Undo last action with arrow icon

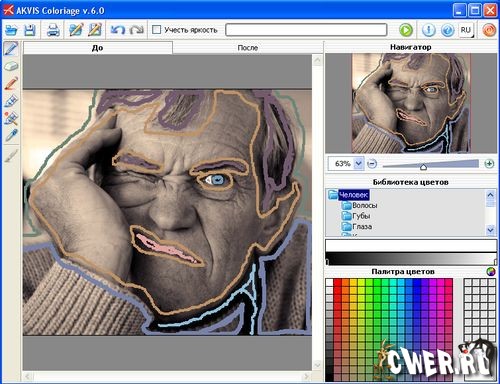[x=118, y=30]
